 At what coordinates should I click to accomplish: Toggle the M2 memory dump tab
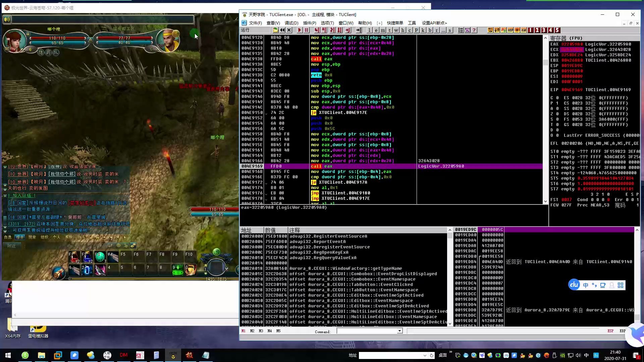point(252,331)
